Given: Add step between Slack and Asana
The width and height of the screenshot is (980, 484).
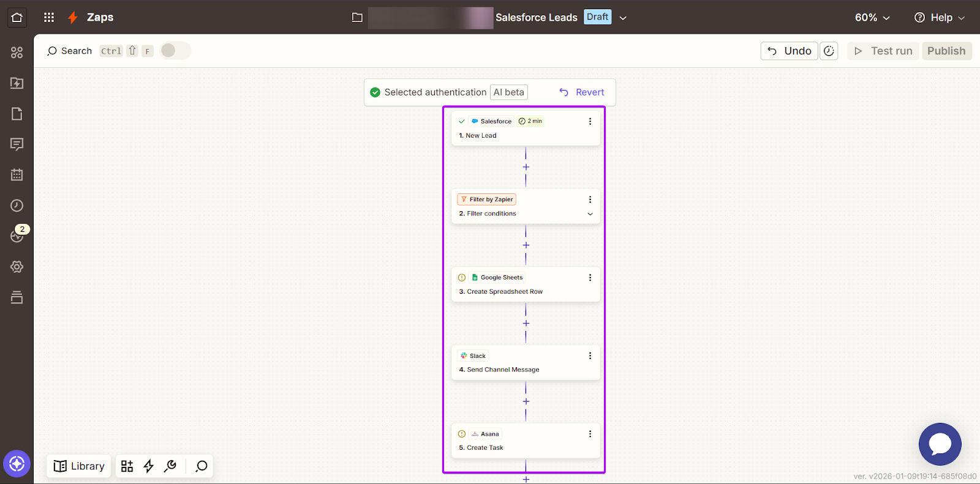Looking at the screenshot, I should pos(526,401).
